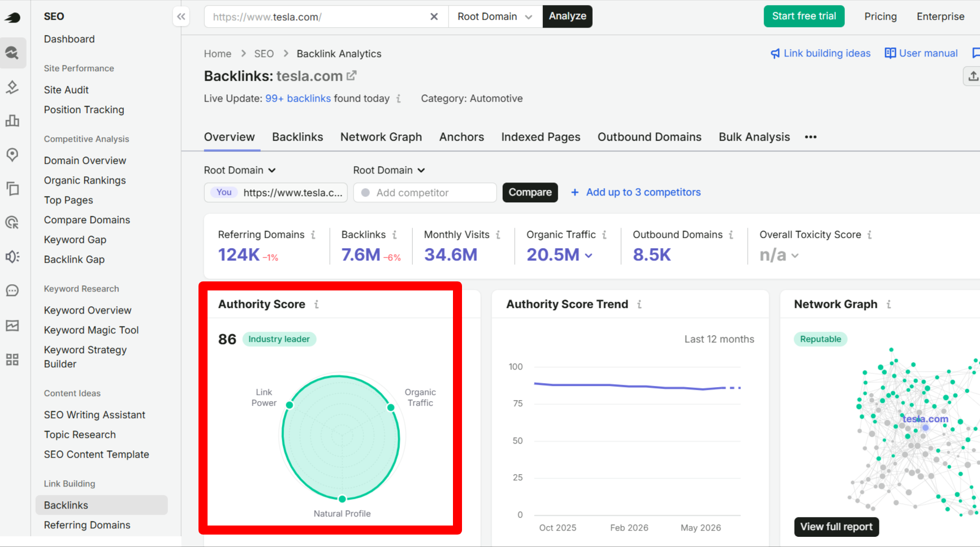
Task: Open Position Tracking in sidebar
Action: 84,110
